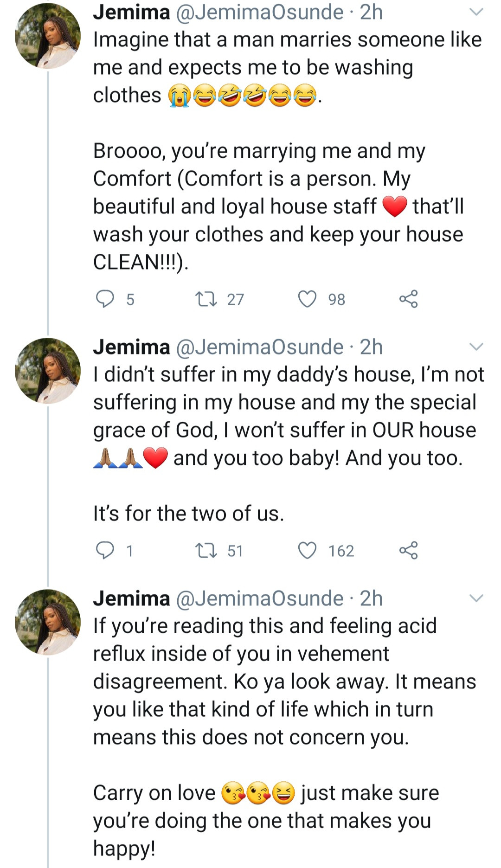501x868 pixels.
Task: Reply to the tweet about washing clothes
Action: coord(105,299)
